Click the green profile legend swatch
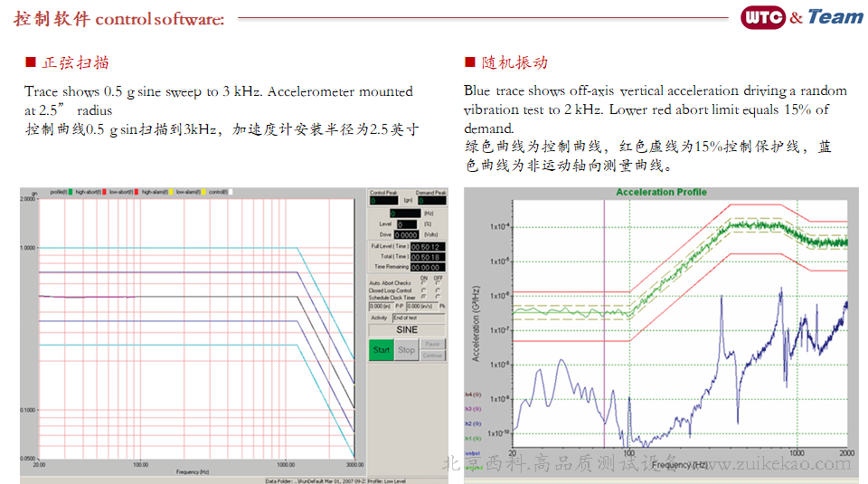 tap(71, 192)
